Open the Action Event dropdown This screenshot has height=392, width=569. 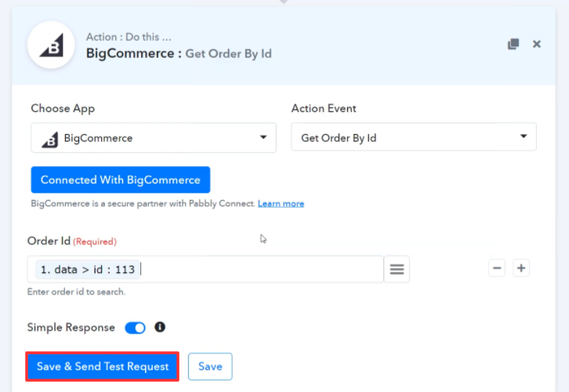click(x=414, y=137)
